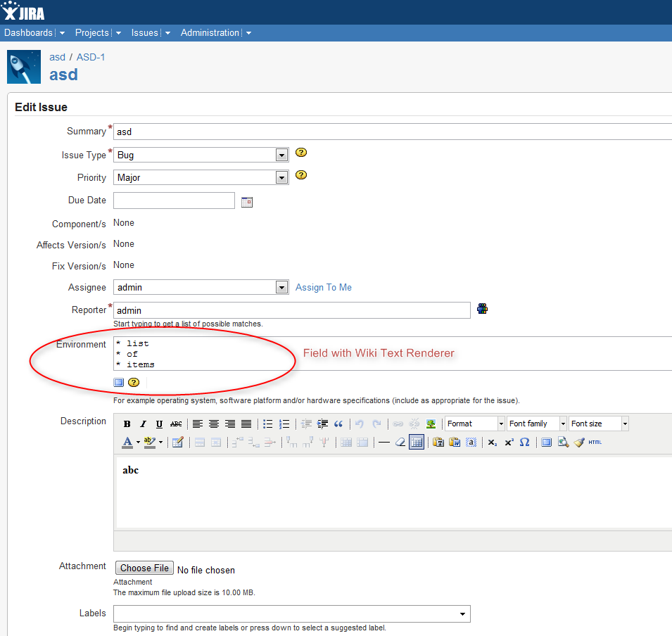
Task: Apply subscript formatting
Action: point(493,443)
